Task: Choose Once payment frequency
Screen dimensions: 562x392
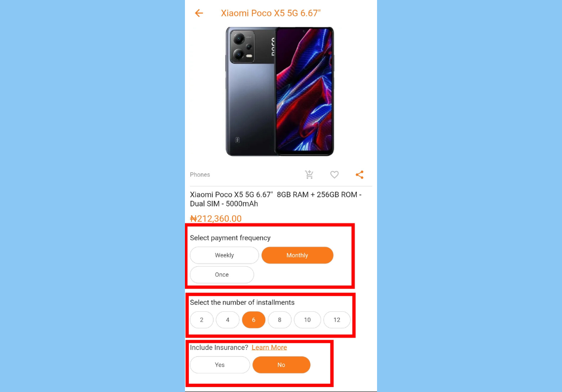Action: tap(222, 275)
